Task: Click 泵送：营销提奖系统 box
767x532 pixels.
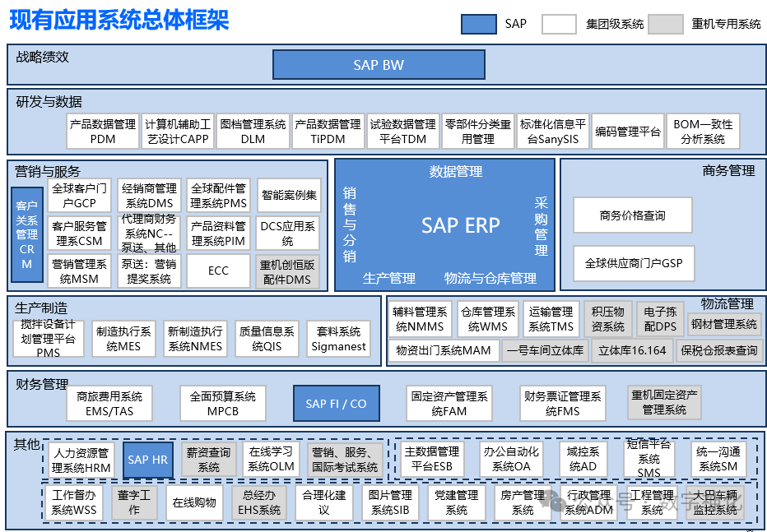Action: [x=149, y=271]
